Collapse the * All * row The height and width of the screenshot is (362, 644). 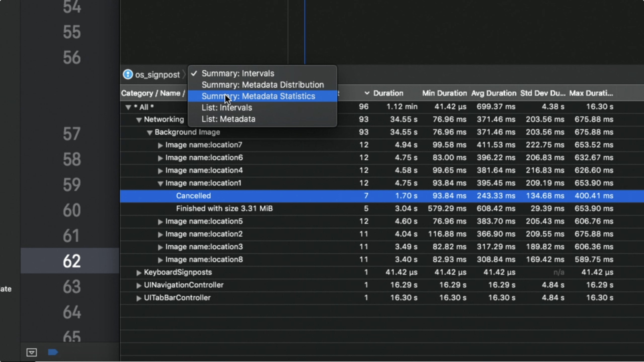click(128, 107)
